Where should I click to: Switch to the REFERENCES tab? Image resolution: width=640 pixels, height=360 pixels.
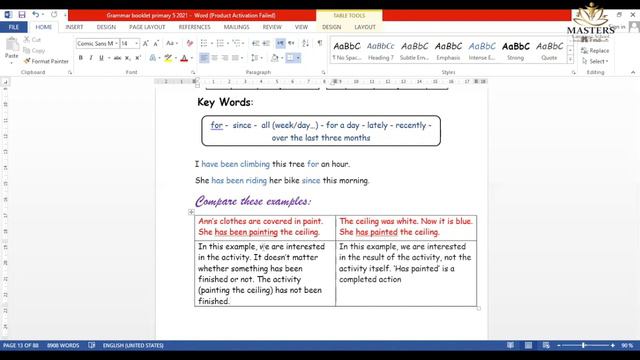194,27
